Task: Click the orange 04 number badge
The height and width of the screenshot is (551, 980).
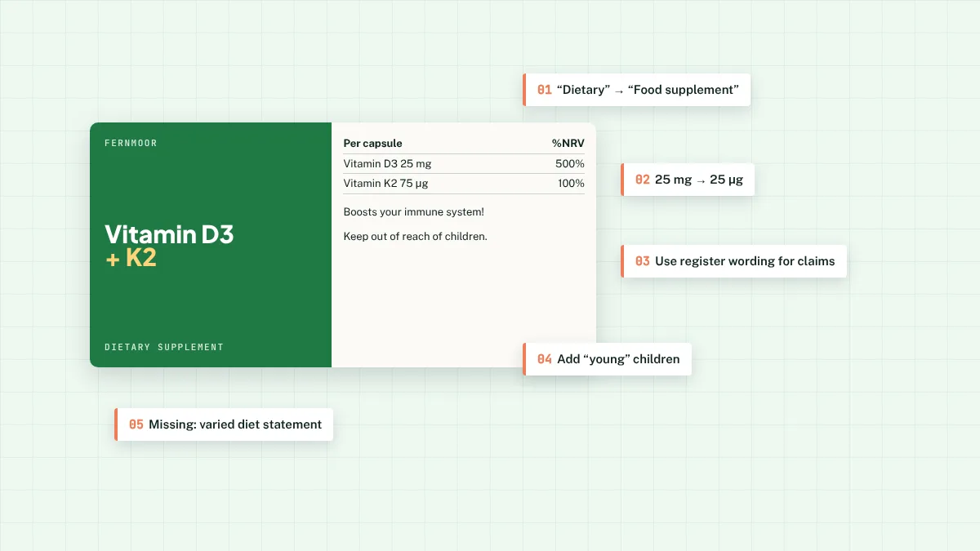Action: point(545,359)
